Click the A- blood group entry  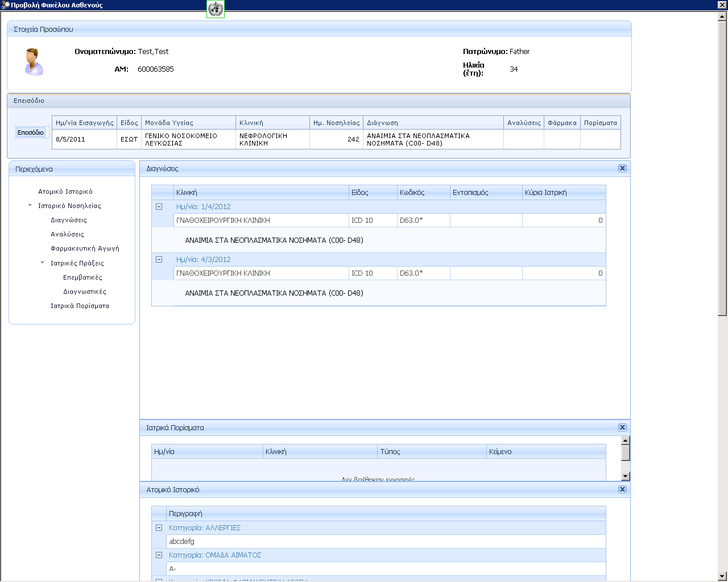click(x=386, y=569)
